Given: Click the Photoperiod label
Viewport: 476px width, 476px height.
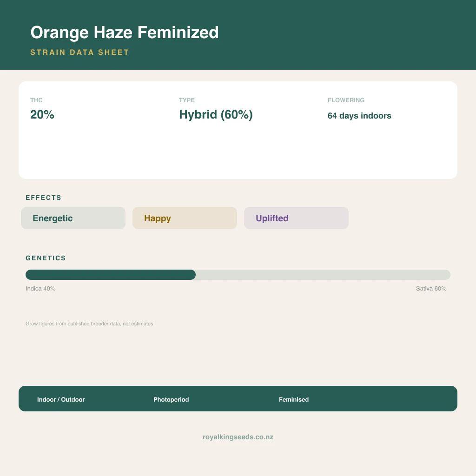Looking at the screenshot, I should 171,399.
